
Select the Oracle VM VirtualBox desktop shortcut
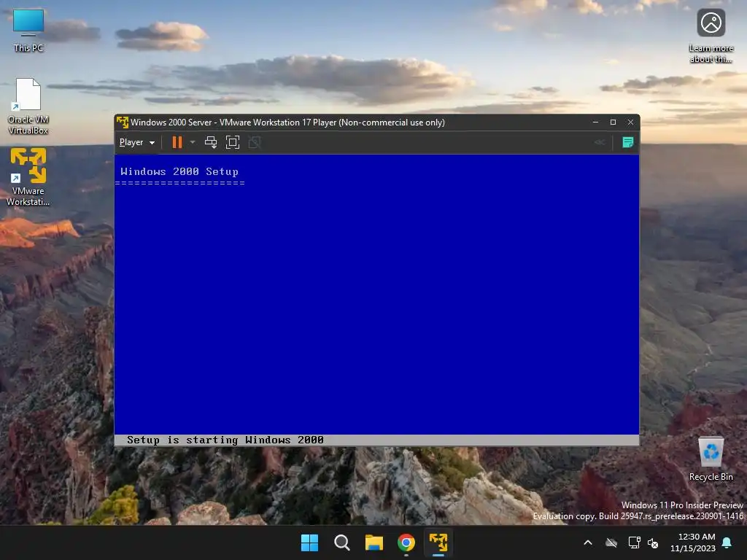pos(28,106)
